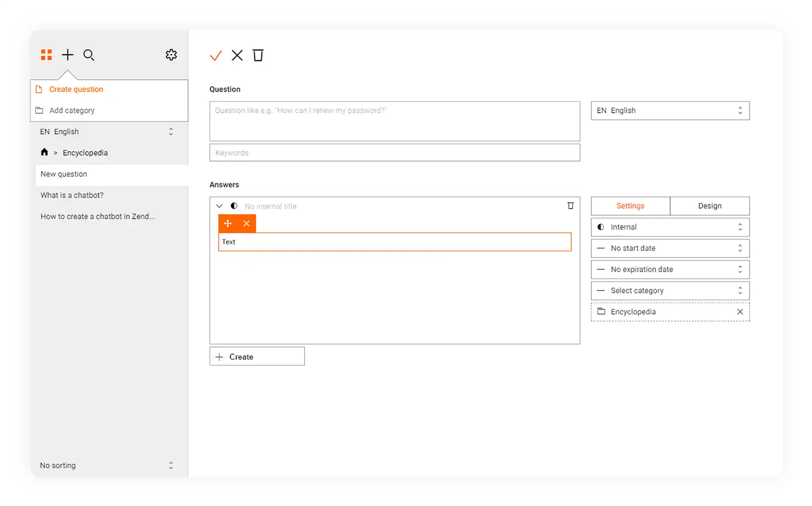Switch to the Design tab
Image resolution: width=812 pixels, height=506 pixels.
(x=710, y=206)
